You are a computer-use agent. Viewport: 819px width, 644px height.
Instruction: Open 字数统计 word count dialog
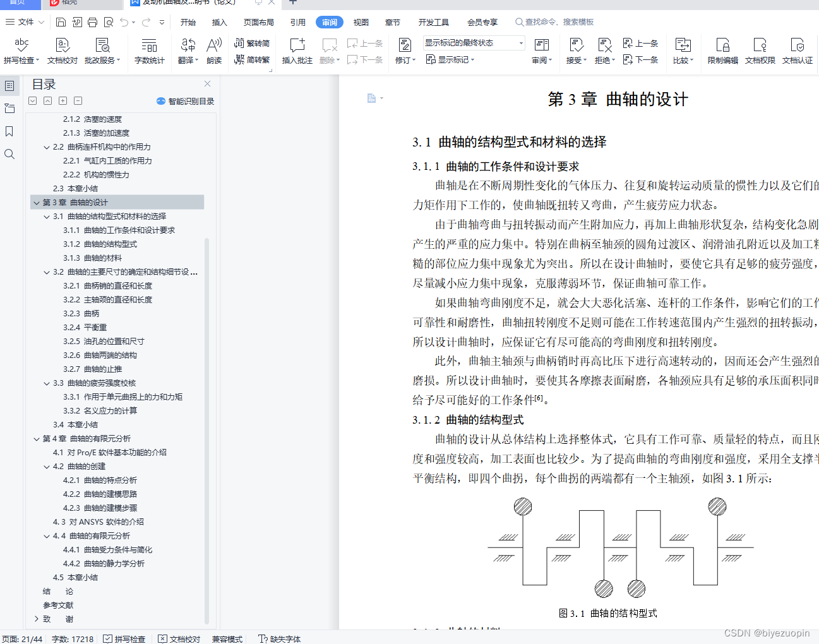149,51
